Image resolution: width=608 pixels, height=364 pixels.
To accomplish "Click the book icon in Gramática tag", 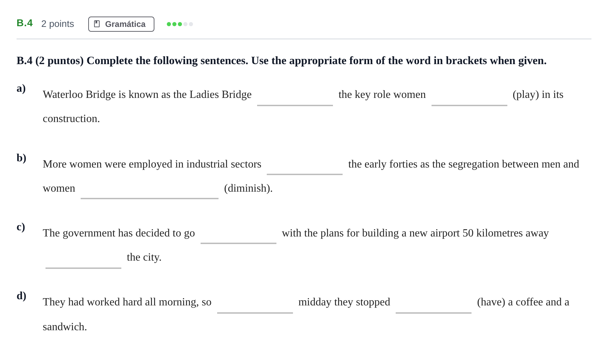I will (97, 24).
